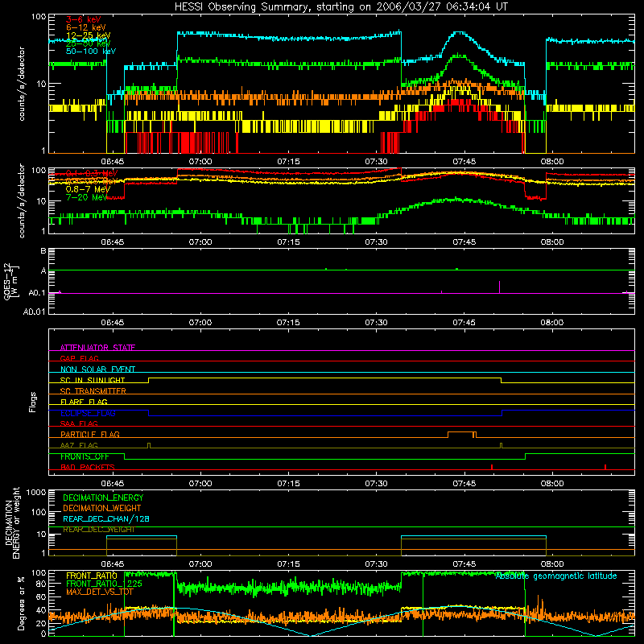The height and width of the screenshot is (644, 644).
Task: Select the "ECLIPSE_FLAG" label
Action: [88, 413]
